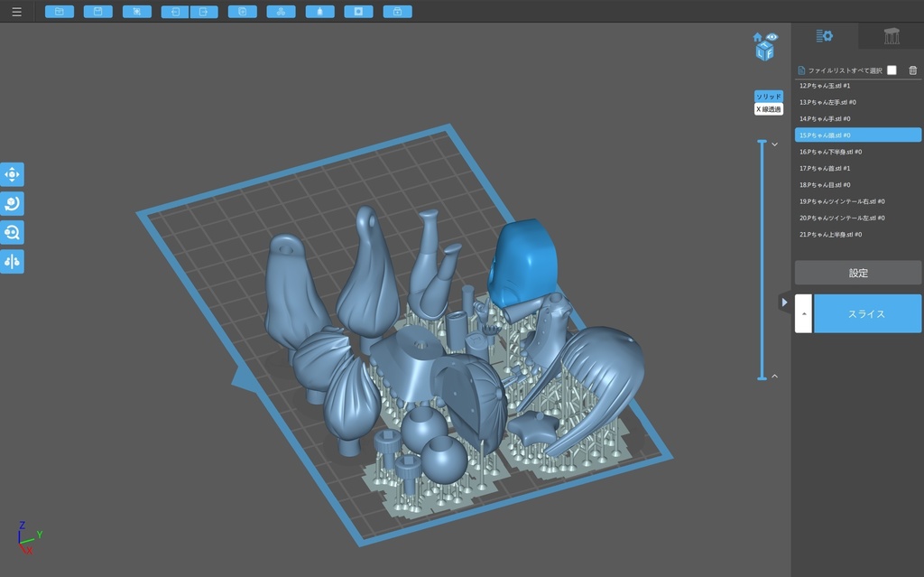
Task: Select file 14.Pちゃん手.stl #0
Action: point(858,118)
